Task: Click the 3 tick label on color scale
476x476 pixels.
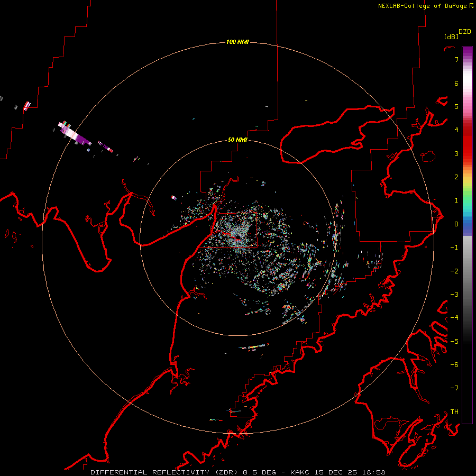Action: click(x=456, y=153)
